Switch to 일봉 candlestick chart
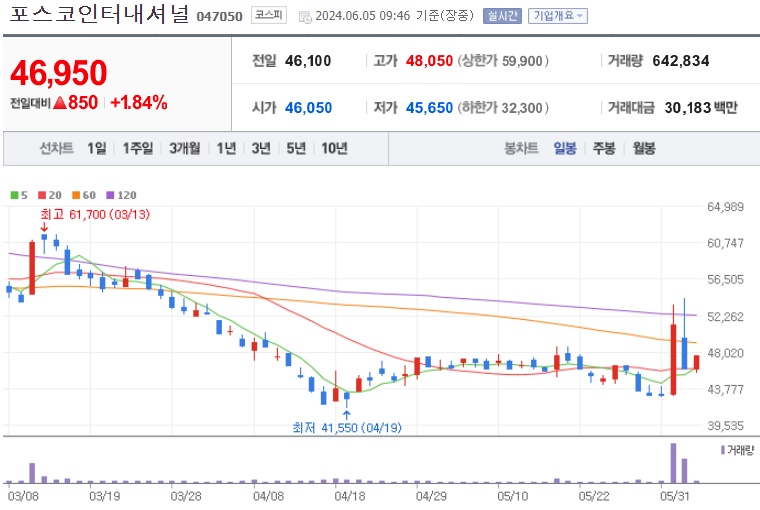Screen dimensions: 760x510 (565, 148)
